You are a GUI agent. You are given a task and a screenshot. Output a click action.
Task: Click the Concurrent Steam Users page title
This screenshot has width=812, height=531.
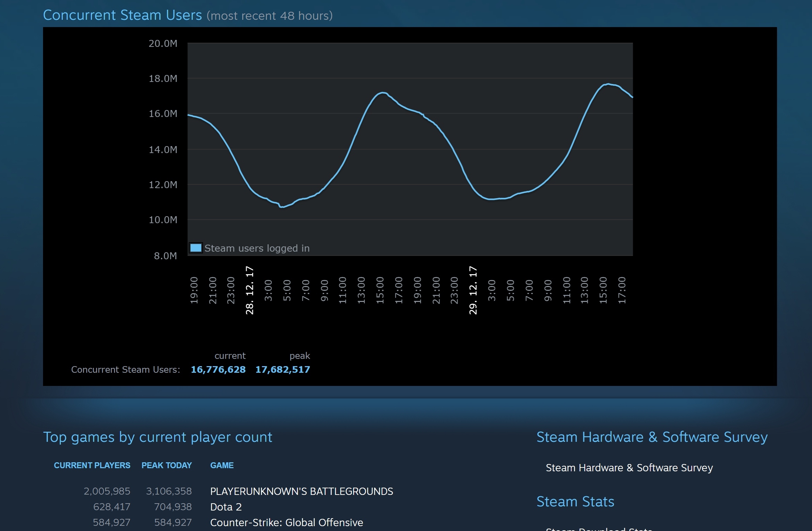tap(122, 15)
